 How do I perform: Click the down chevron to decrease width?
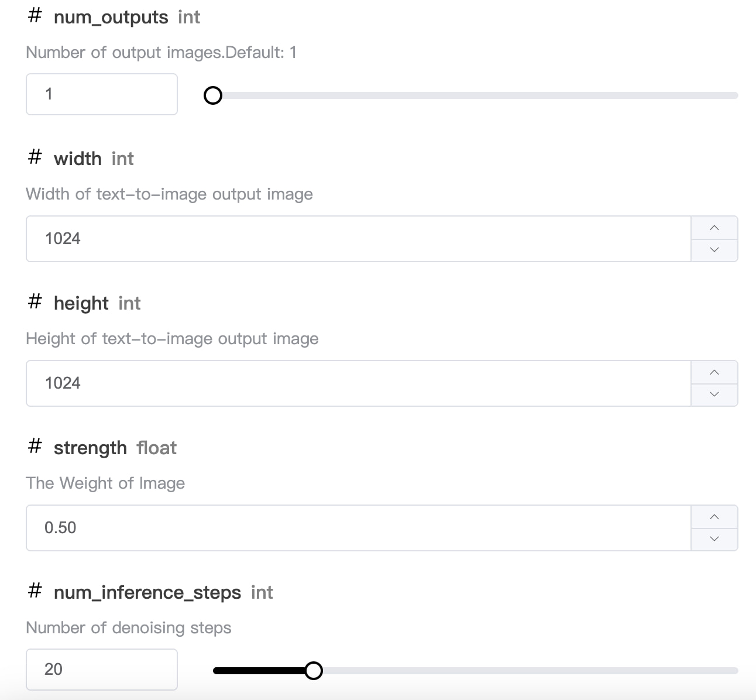(714, 249)
